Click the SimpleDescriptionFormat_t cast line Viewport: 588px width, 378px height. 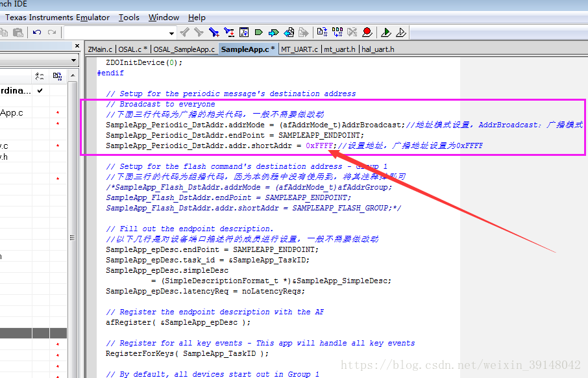pyautogui.click(x=271, y=281)
